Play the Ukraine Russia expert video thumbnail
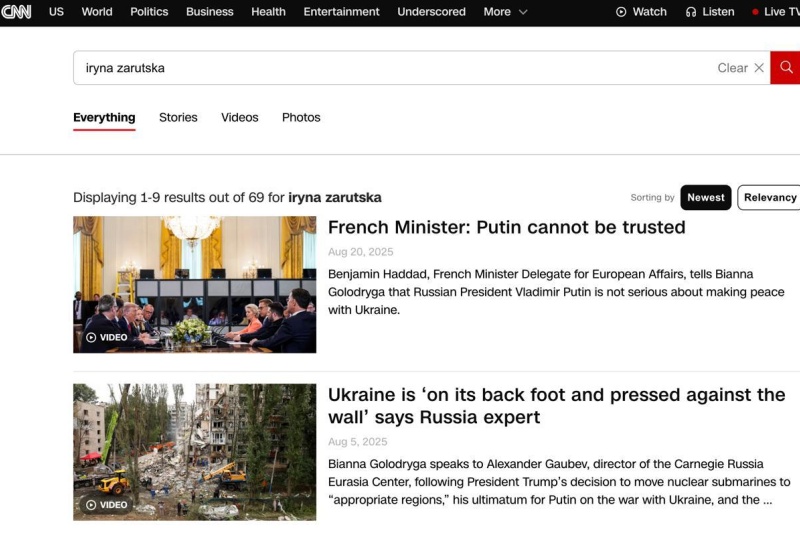 pyautogui.click(x=194, y=452)
